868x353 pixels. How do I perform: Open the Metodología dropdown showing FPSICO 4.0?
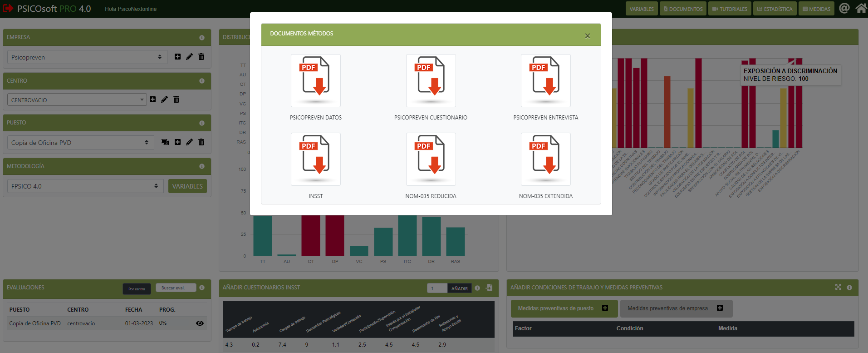[x=85, y=186]
